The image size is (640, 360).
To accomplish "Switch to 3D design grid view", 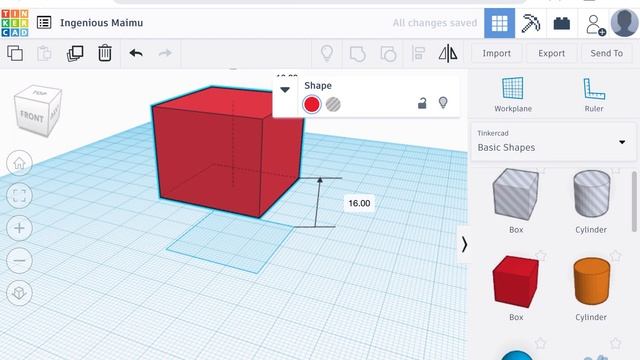I will pos(500,23).
